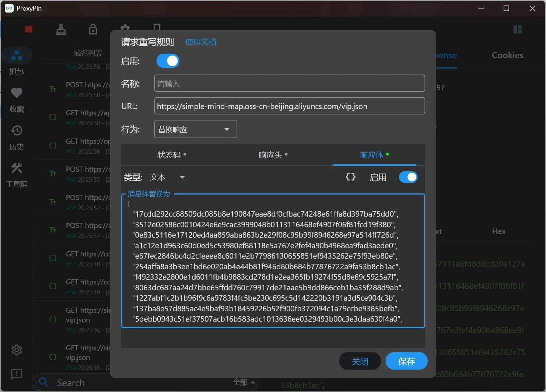This screenshot has width=546, height=392.
Task: Click the 保存 save button
Action: 406,361
